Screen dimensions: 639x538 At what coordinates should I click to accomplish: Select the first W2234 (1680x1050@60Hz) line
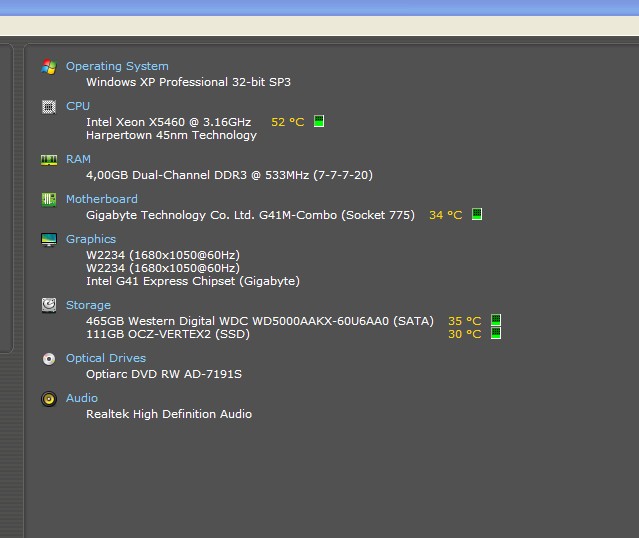163,255
